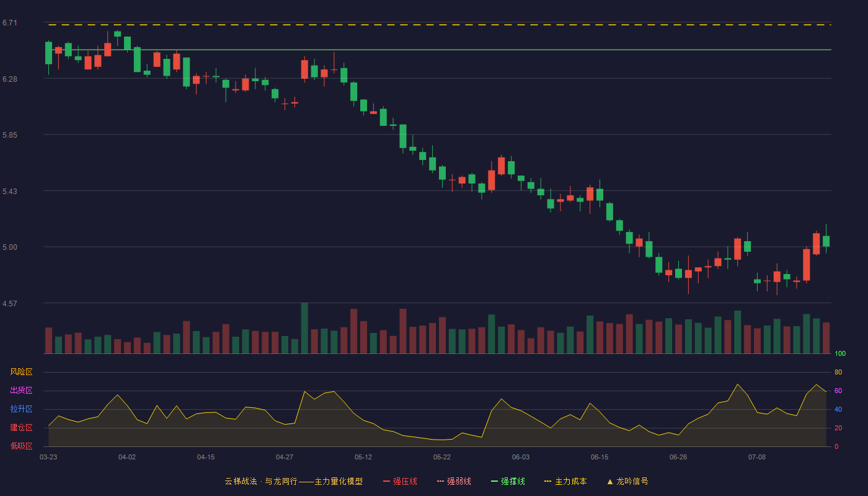This screenshot has height=496, width=868.
Task: Click the 龙吟信号 triangle legend icon
Action: tap(610, 481)
